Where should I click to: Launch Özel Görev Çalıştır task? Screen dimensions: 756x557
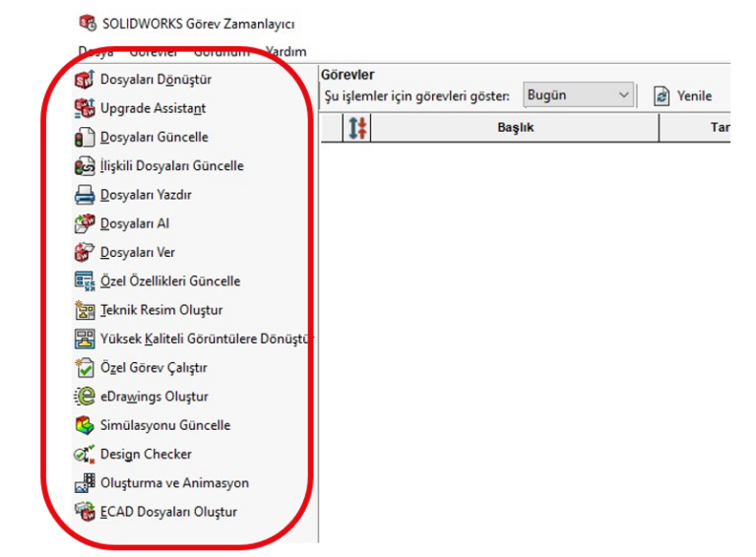click(x=153, y=368)
